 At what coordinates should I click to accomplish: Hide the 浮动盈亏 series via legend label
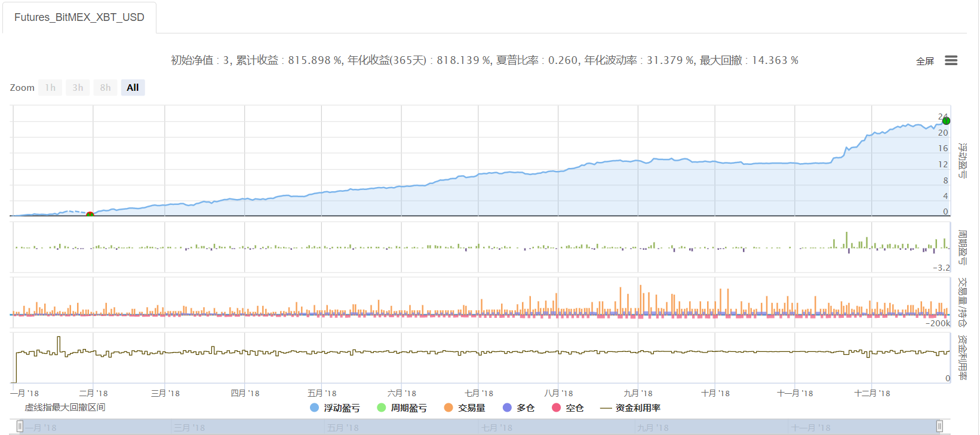pyautogui.click(x=342, y=408)
